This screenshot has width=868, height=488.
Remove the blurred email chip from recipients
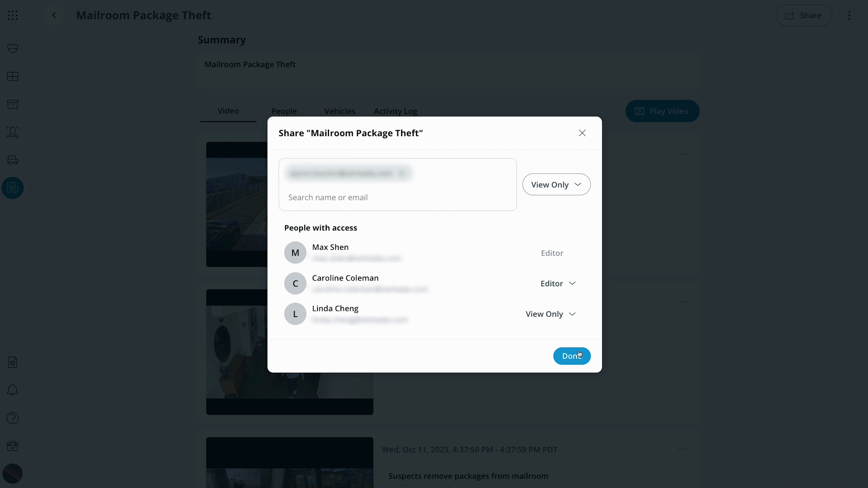(401, 174)
